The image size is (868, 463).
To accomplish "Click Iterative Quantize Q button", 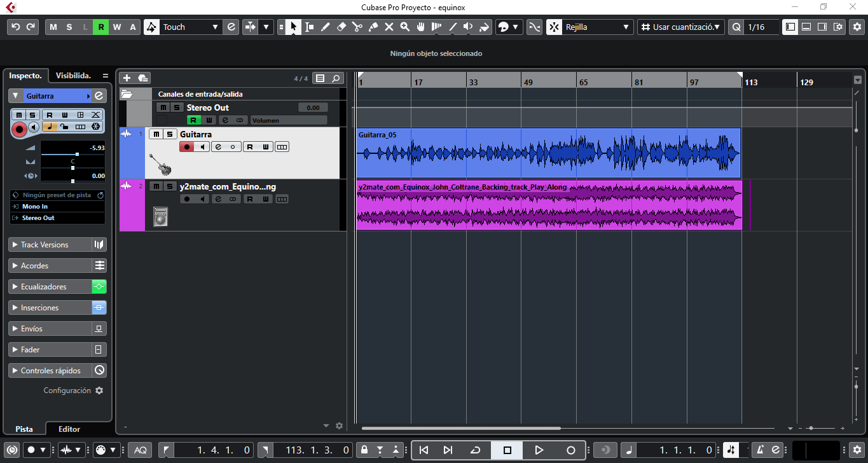I will 736,27.
